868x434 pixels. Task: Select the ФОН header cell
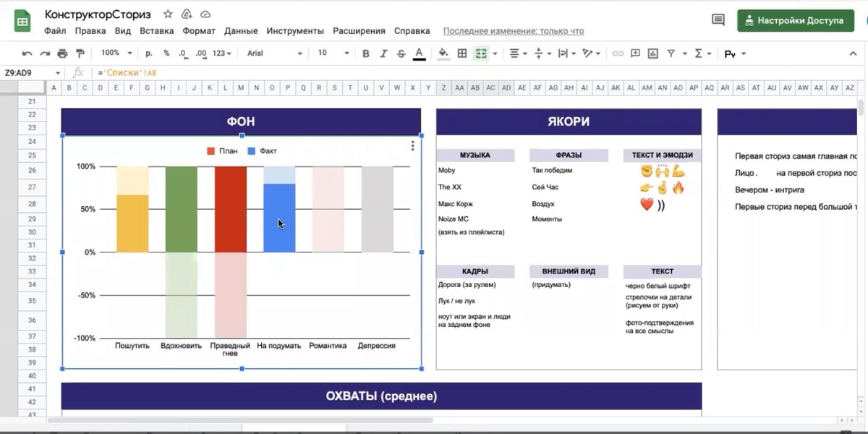[241, 122]
